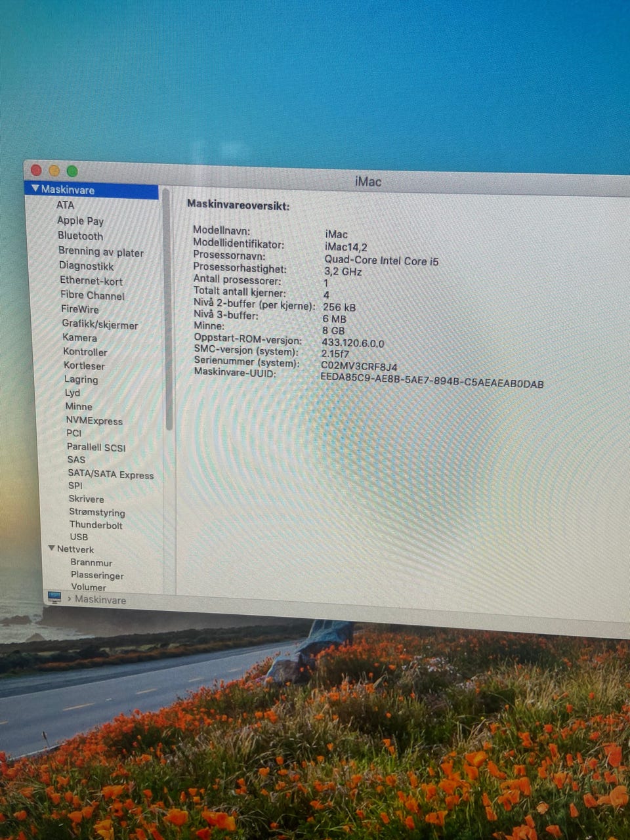
Task: Click the computer icon in path bar
Action: click(x=54, y=597)
